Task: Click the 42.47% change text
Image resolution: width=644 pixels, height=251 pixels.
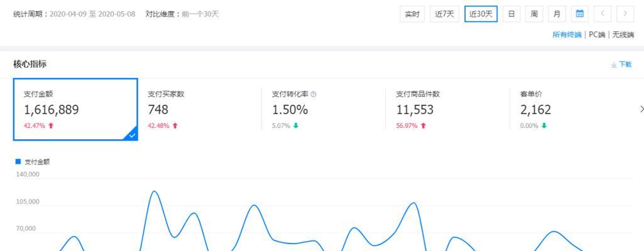Action: [34, 126]
